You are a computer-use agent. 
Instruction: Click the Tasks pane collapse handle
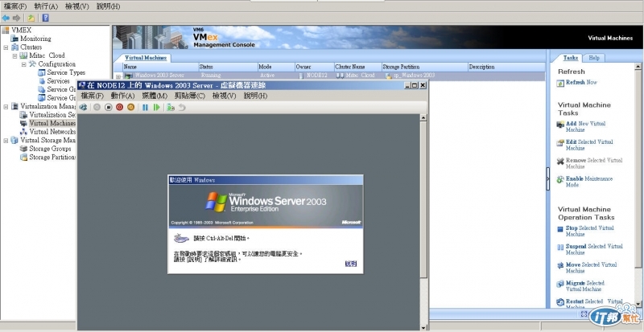pos(548,178)
